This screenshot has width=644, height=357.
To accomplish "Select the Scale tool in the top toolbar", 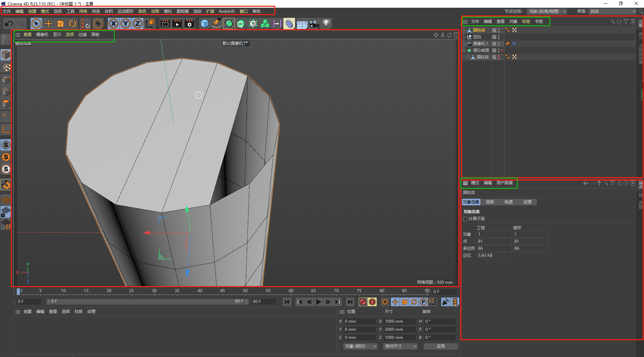I will 60,24.
